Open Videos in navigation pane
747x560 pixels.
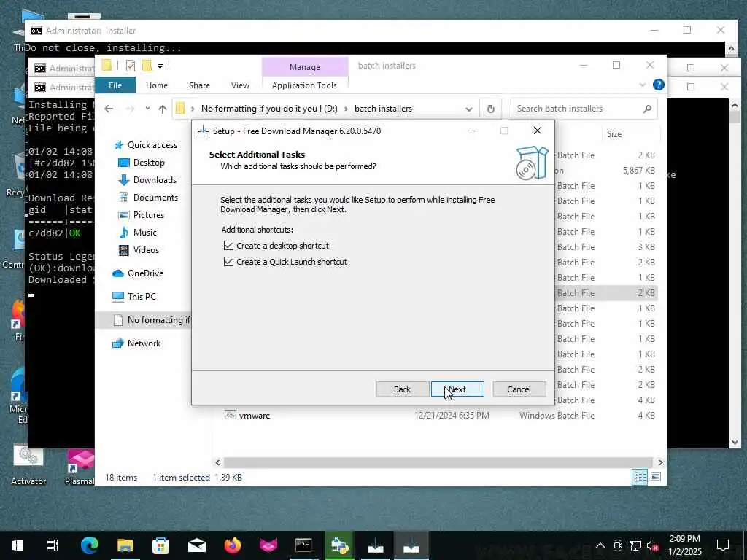tap(146, 250)
